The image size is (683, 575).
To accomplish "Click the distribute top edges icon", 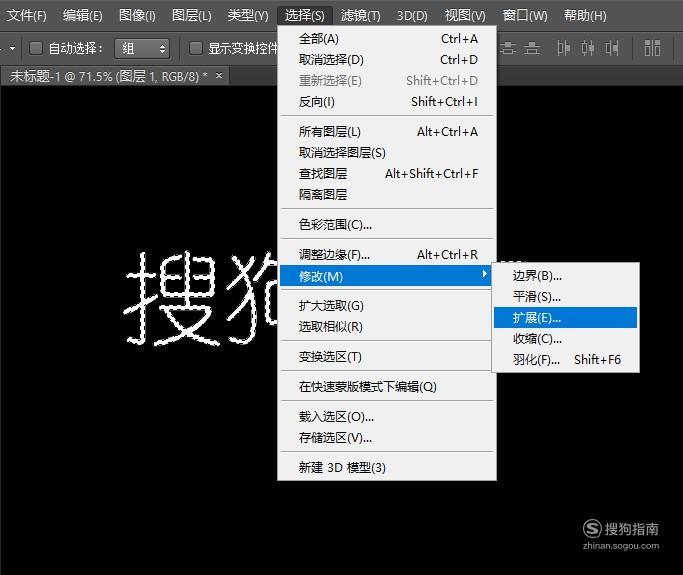I will click(653, 48).
